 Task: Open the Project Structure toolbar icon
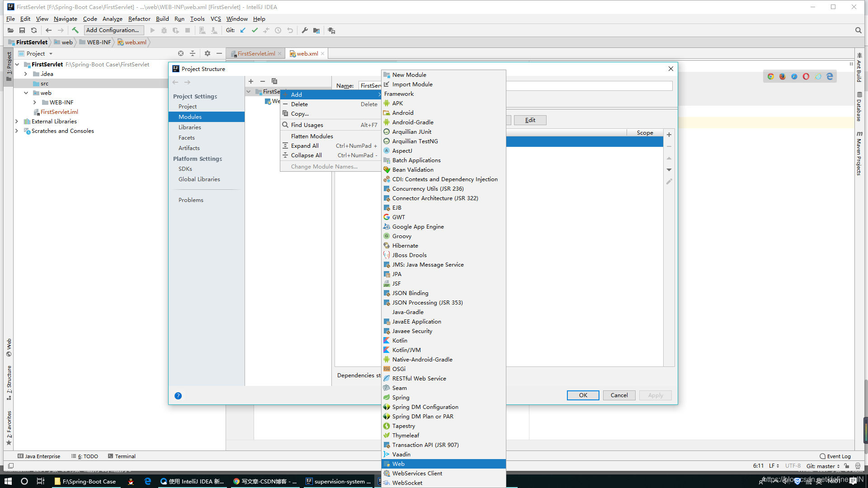(316, 30)
